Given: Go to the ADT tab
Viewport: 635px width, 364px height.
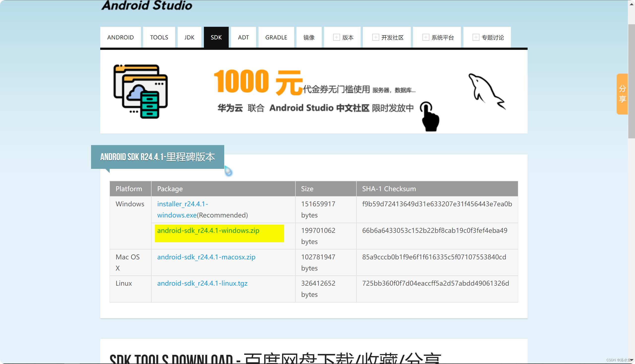Looking at the screenshot, I should pyautogui.click(x=243, y=37).
